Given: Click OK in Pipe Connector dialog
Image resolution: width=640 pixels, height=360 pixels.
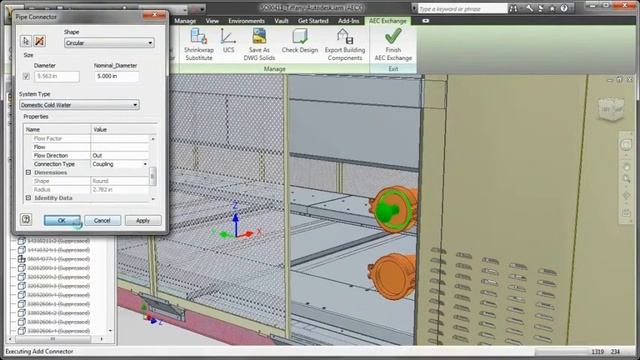Looking at the screenshot, I should pyautogui.click(x=62, y=220).
